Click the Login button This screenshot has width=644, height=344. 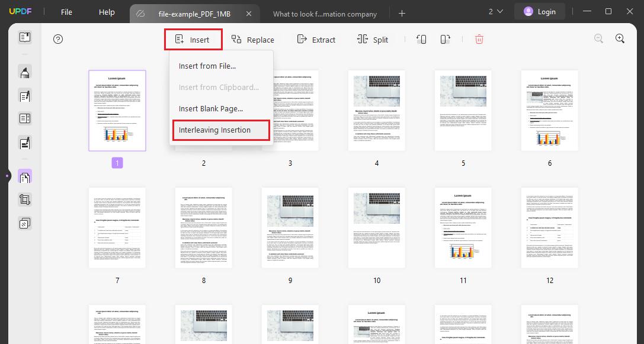coord(540,11)
